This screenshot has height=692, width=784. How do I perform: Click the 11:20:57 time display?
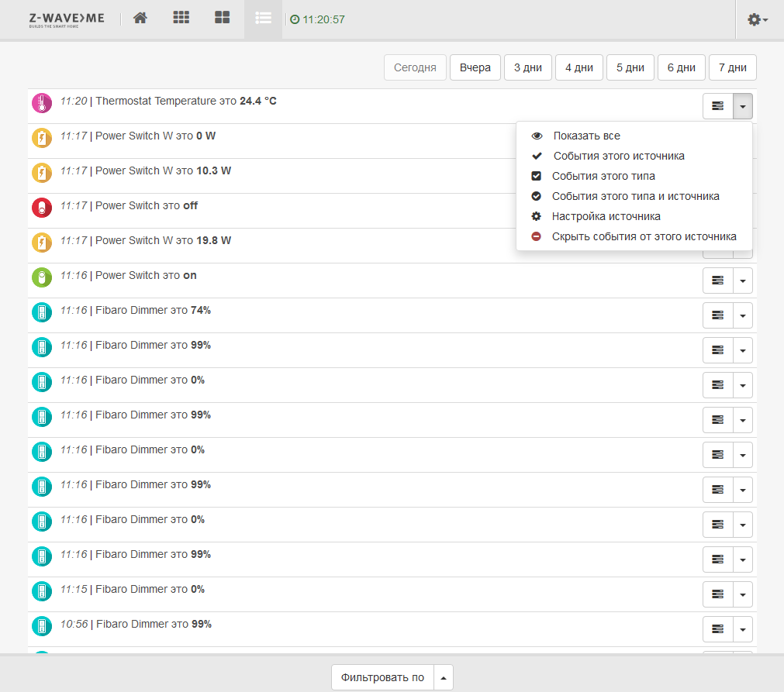point(323,19)
